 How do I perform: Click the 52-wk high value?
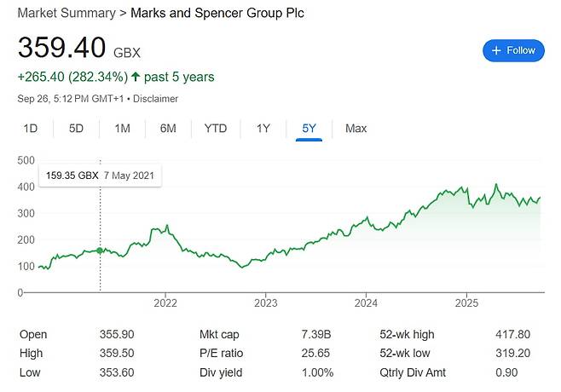(512, 334)
